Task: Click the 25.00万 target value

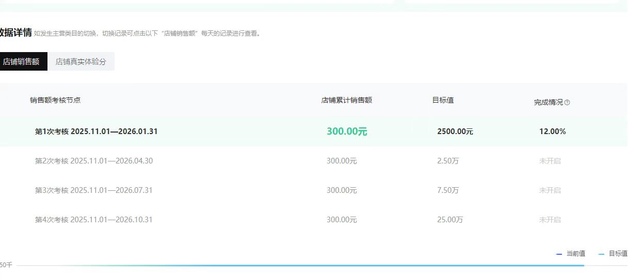Action: [449, 220]
